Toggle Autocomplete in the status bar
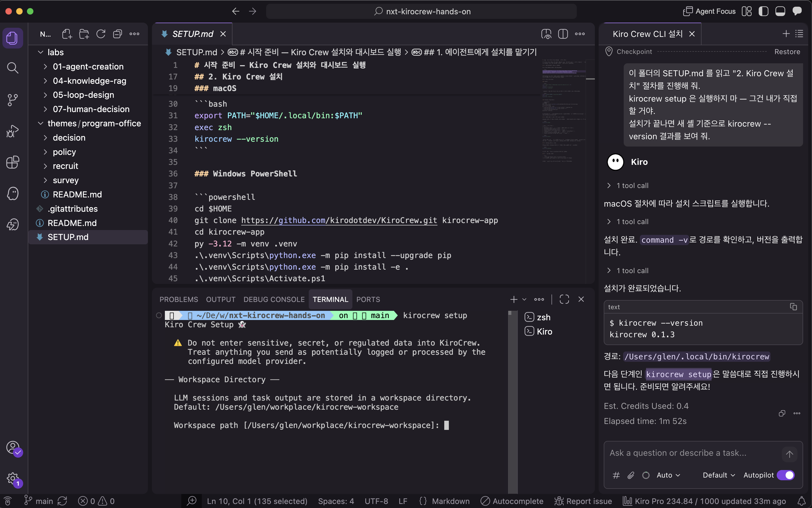 tap(512, 501)
